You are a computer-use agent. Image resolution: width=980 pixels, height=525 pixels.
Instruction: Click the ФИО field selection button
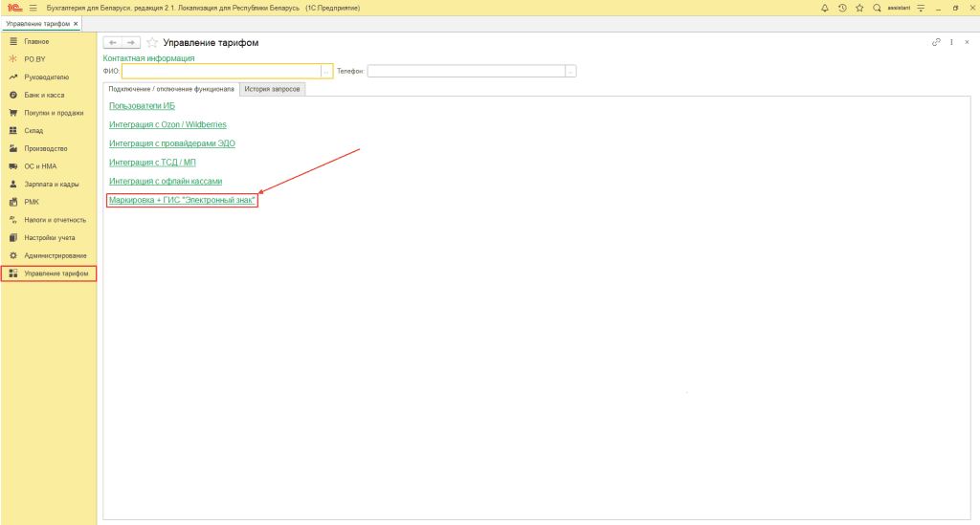(327, 71)
